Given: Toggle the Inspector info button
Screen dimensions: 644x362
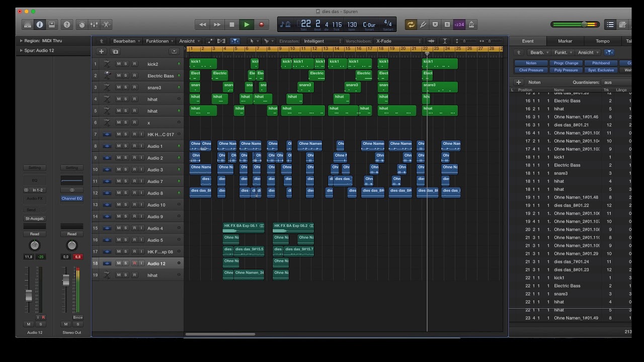Looking at the screenshot, I should pyautogui.click(x=39, y=24).
